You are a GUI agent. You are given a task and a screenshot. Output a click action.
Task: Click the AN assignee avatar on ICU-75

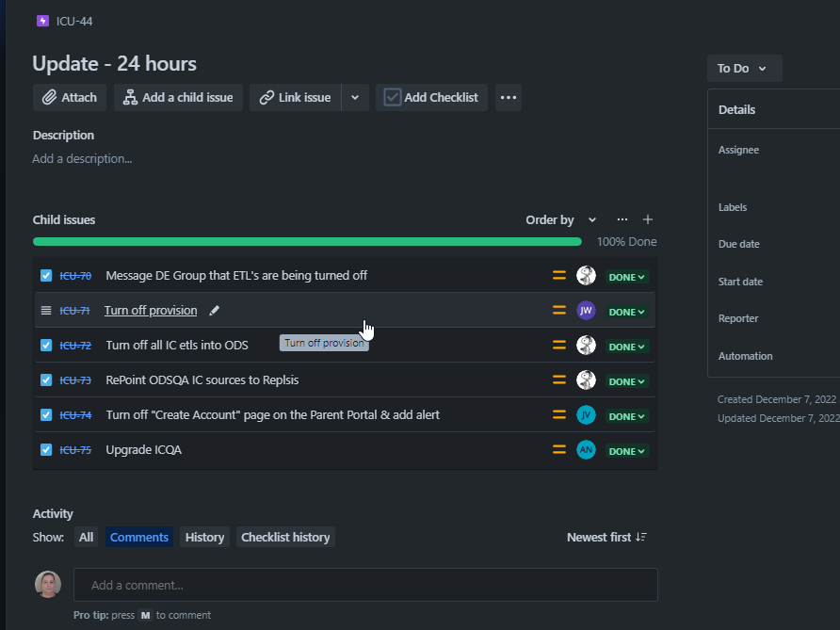coord(586,449)
